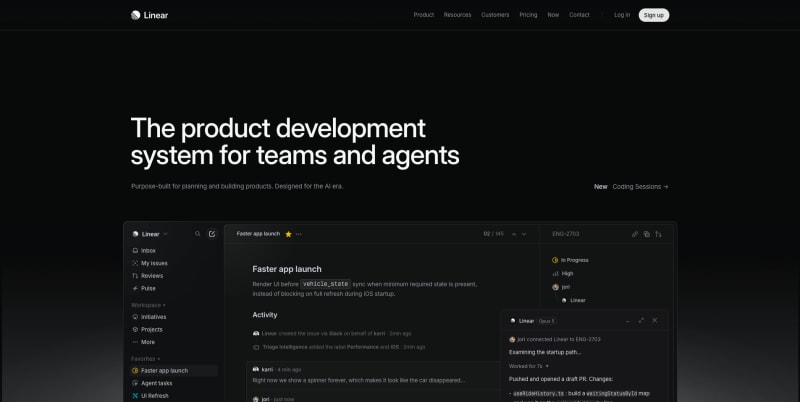Open the Product menu in the header
The width and height of the screenshot is (800, 402).
pos(424,15)
